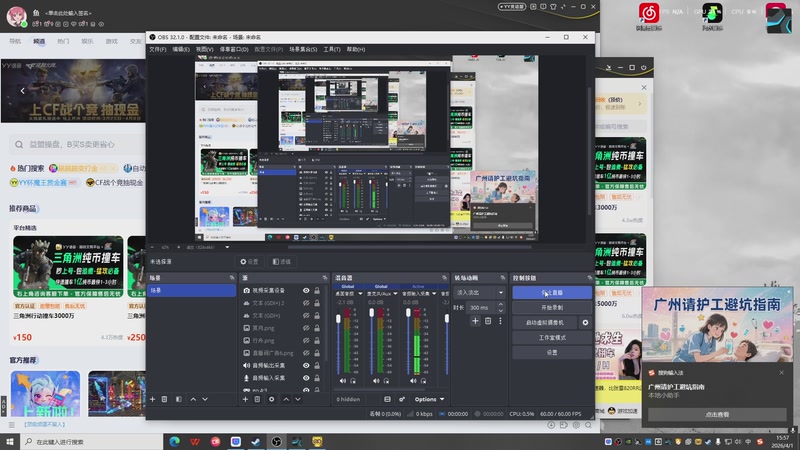The height and width of the screenshot is (450, 800).
Task: Open the 音频输入采集 channel dropdown arrow in mixer
Action: pyautogui.click(x=434, y=293)
